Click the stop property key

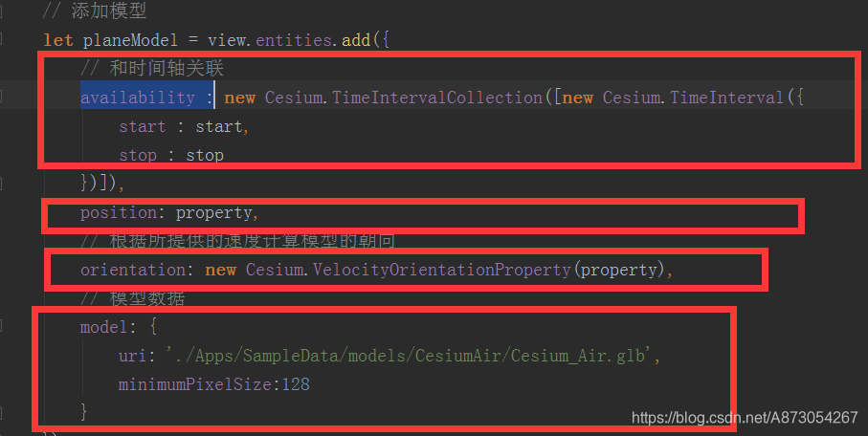[x=138, y=156]
